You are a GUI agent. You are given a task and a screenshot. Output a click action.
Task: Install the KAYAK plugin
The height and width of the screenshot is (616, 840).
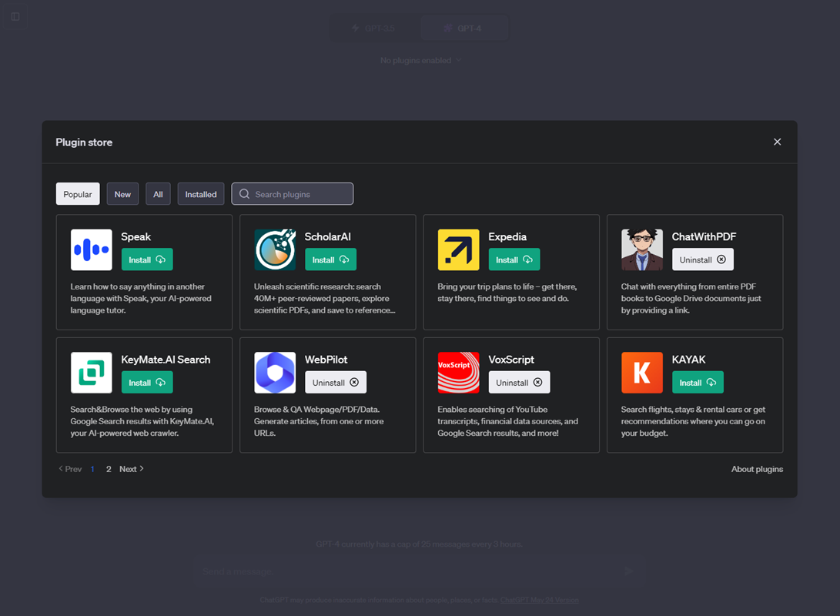click(x=698, y=383)
